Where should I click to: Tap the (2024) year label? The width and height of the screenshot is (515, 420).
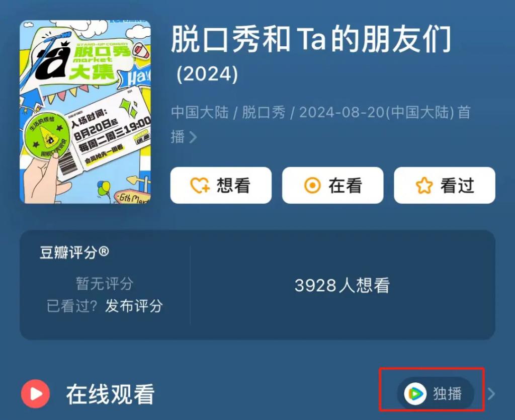(x=207, y=74)
